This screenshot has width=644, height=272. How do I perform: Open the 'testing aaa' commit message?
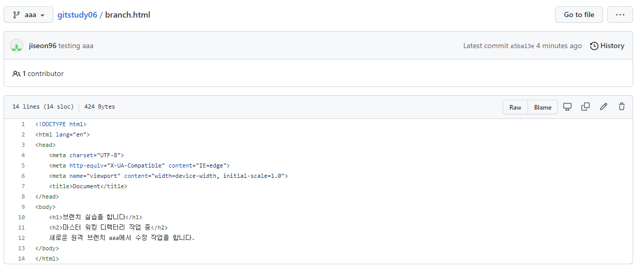tap(76, 46)
